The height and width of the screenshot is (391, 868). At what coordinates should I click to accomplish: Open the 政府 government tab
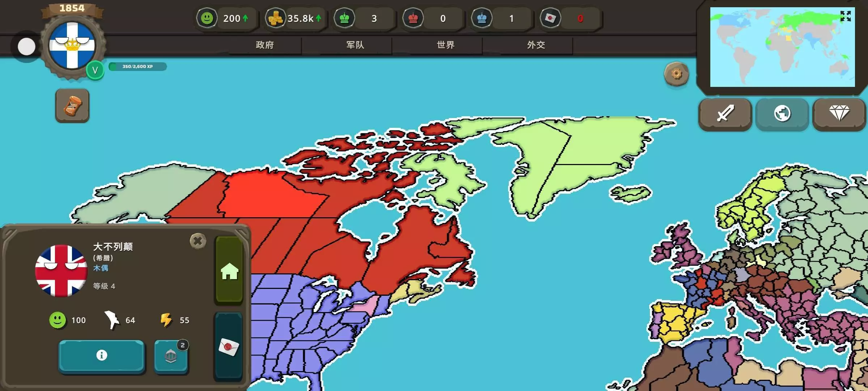[x=265, y=45]
